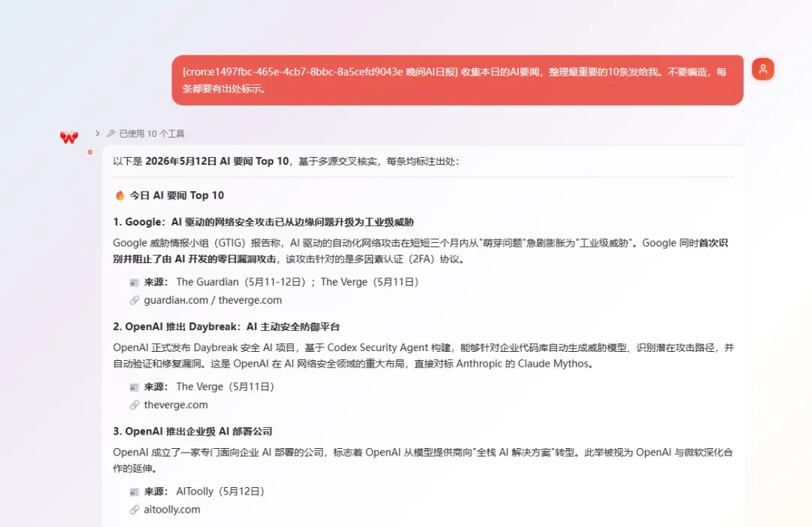Click source text AIToolly（5月12日）
812x527 pixels.
click(220, 491)
